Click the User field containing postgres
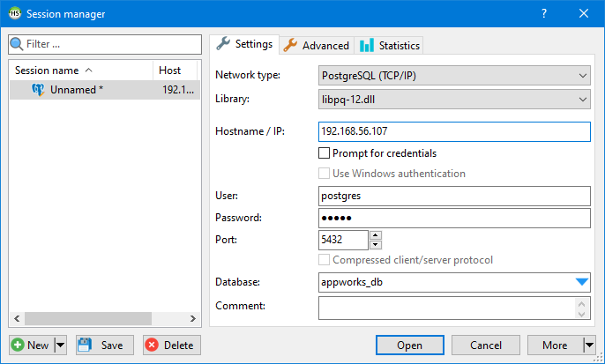 [x=454, y=196]
